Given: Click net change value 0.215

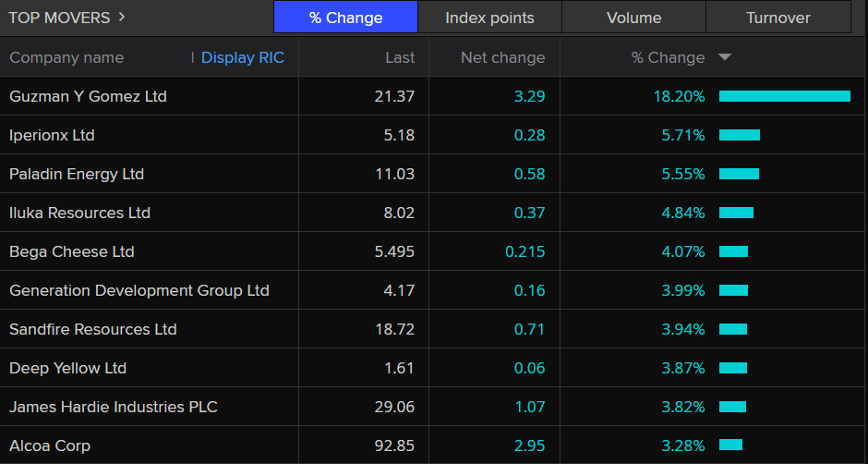Looking at the screenshot, I should [525, 251].
